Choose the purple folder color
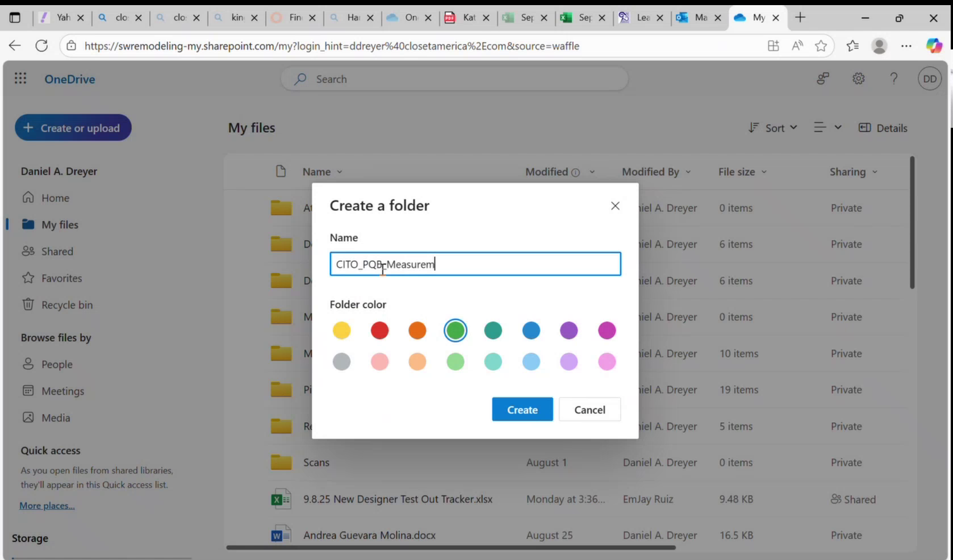This screenshot has width=953, height=560. point(569,330)
